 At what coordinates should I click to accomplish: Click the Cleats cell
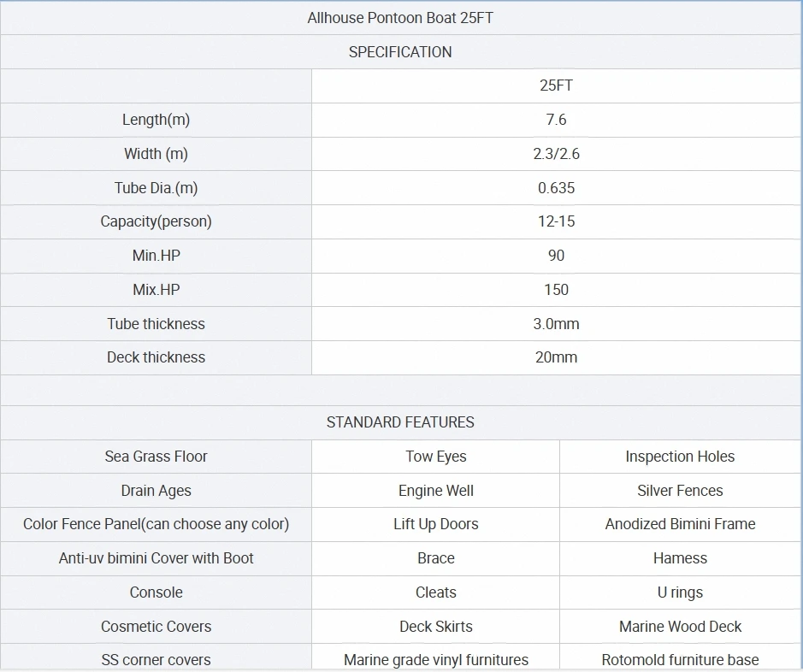tap(436, 592)
